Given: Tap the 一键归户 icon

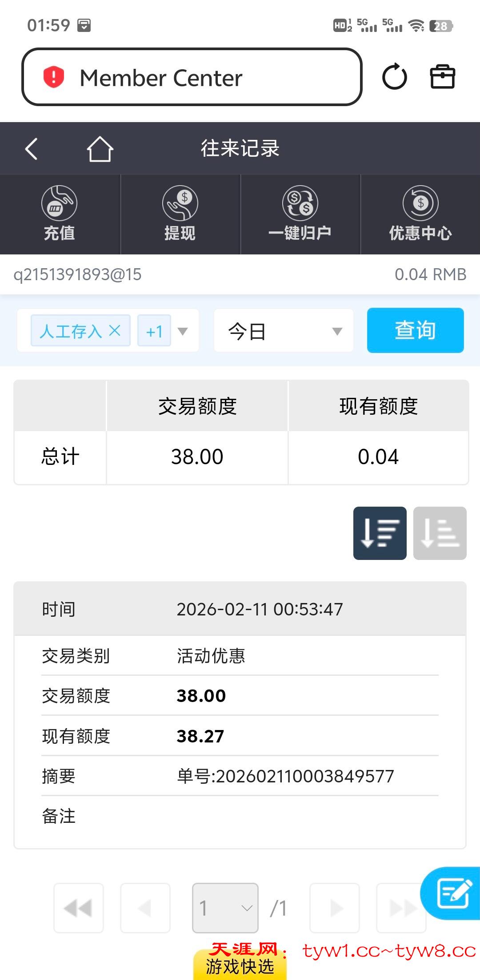Looking at the screenshot, I should click(300, 214).
